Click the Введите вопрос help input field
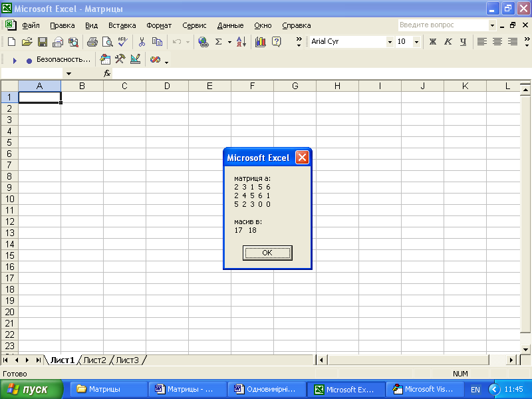532x399 pixels. 443,25
